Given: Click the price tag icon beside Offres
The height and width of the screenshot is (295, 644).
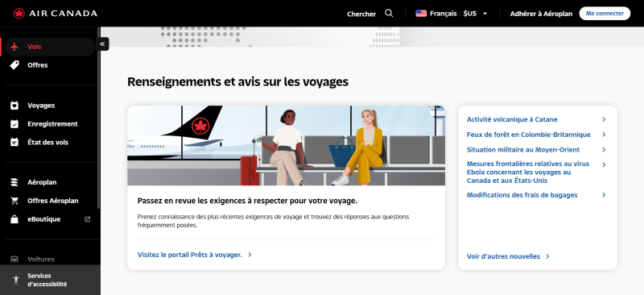Looking at the screenshot, I should click(x=14, y=65).
